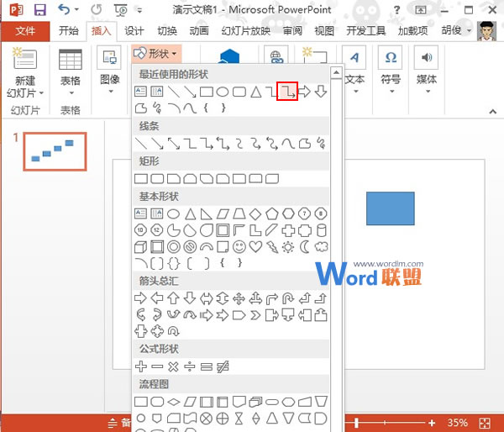Open Customize Quick Access Toolbar dropdown
504x432 pixels.
(139, 10)
